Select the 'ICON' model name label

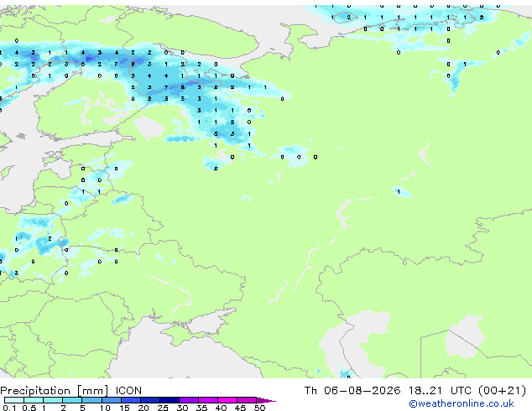point(128,391)
